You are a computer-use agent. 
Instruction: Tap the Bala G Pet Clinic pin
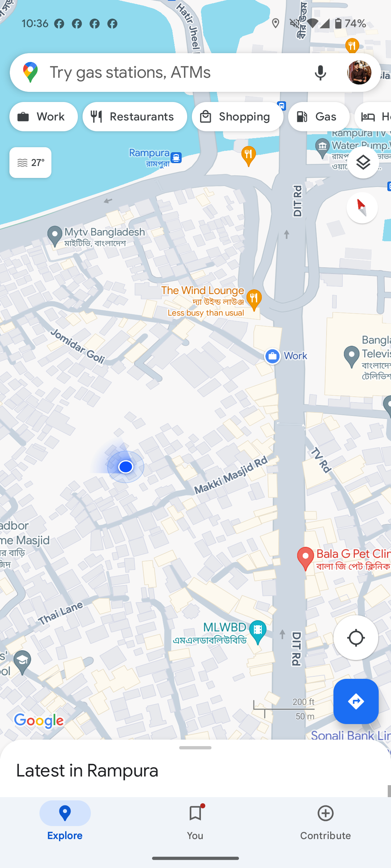[306, 558]
